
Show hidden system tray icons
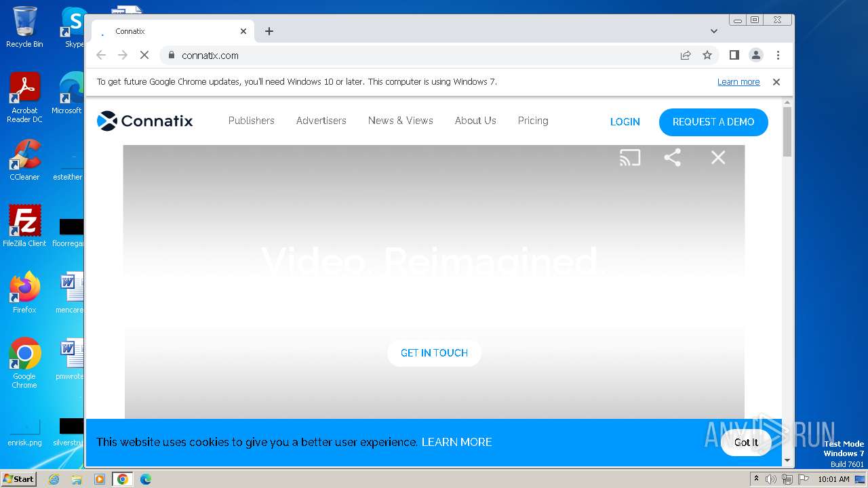(757, 479)
